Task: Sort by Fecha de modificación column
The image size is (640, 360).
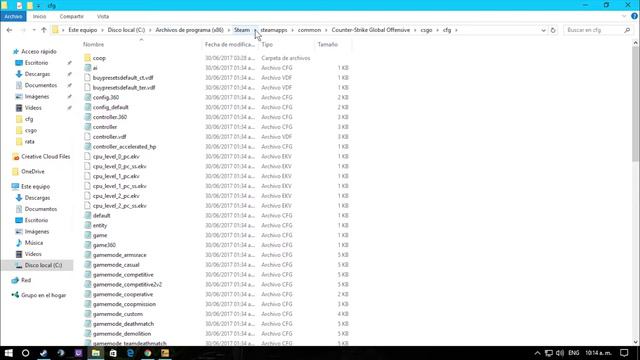Action: pyautogui.click(x=230, y=44)
